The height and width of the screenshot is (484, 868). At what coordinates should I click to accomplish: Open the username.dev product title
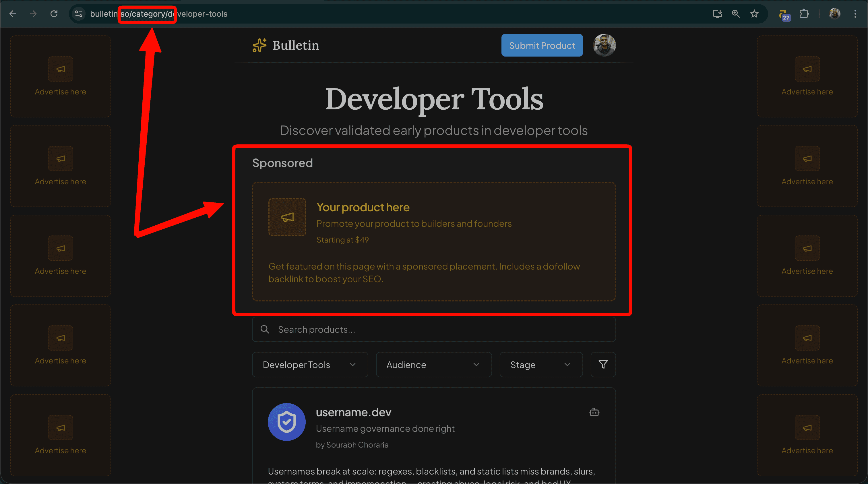click(x=353, y=412)
